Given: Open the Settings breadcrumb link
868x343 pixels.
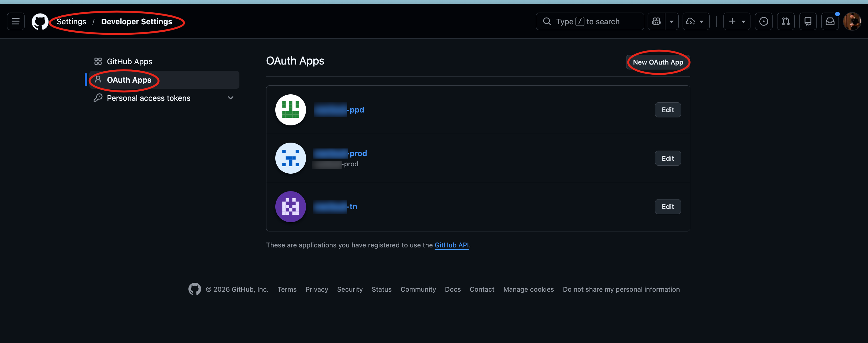Looking at the screenshot, I should [71, 22].
